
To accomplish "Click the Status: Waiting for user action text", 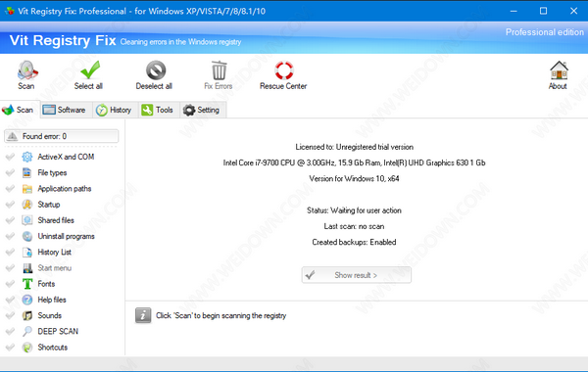I will pos(354,210).
